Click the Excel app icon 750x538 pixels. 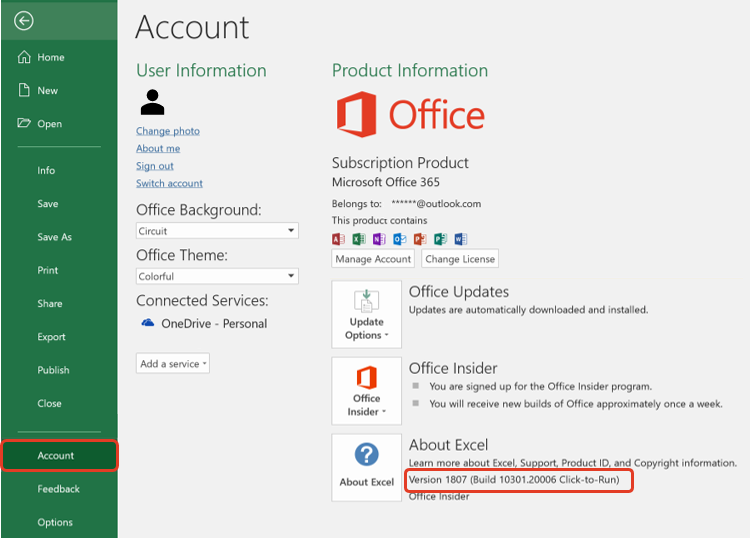[359, 239]
